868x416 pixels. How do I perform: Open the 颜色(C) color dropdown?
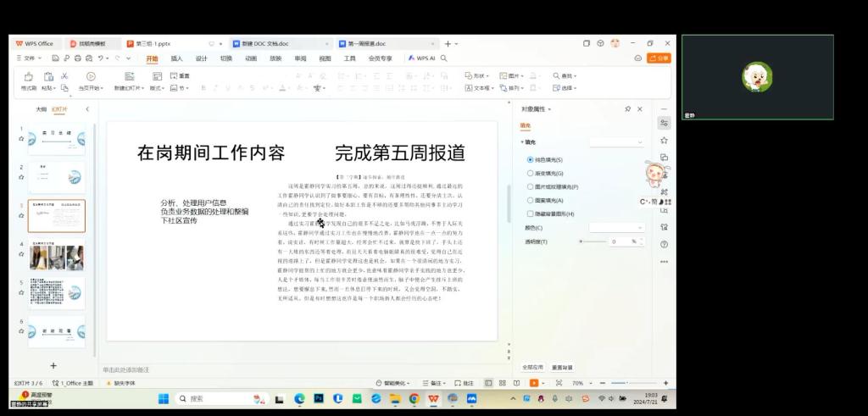pyautogui.click(x=616, y=228)
